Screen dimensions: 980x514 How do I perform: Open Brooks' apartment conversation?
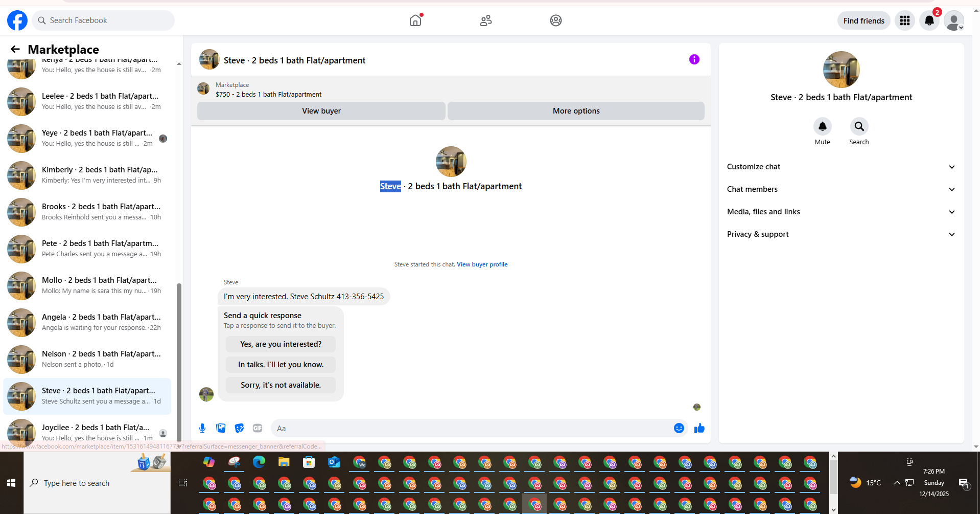pyautogui.click(x=87, y=212)
